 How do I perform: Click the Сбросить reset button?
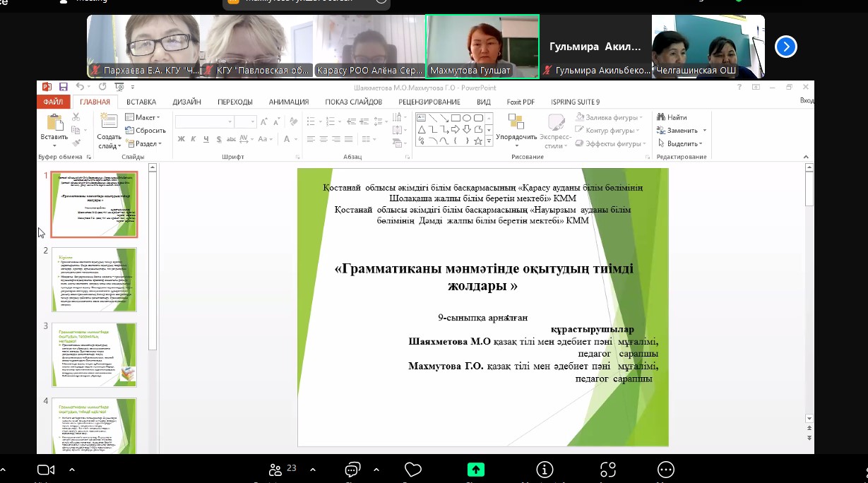(145, 131)
